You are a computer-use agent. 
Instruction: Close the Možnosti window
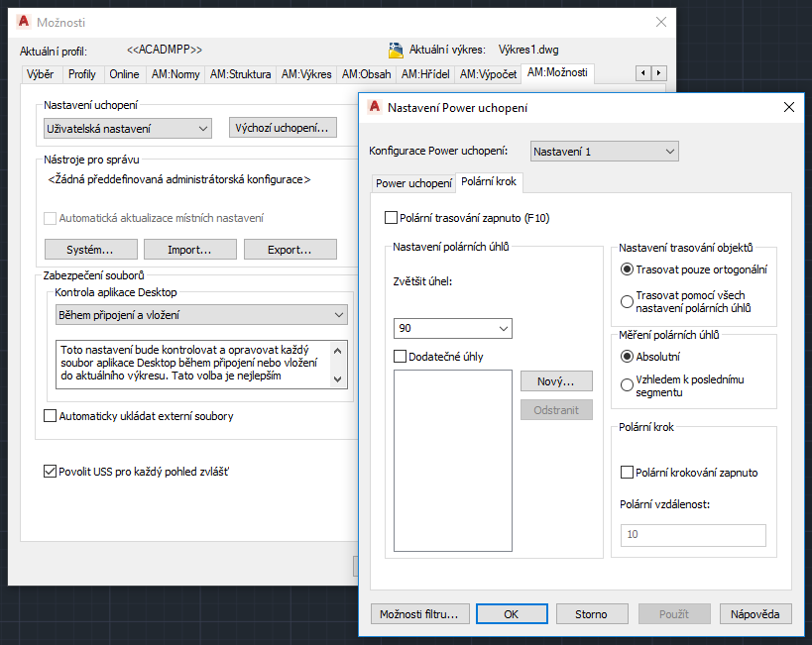click(x=661, y=22)
